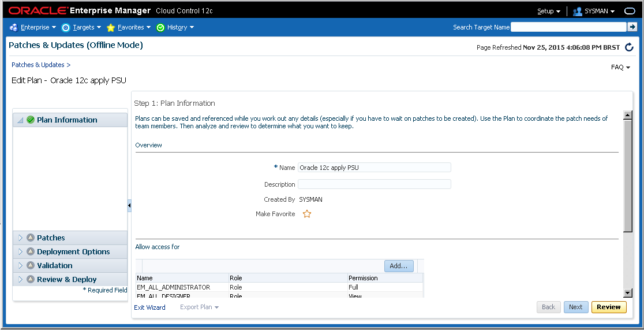Click the search go arrow button
This screenshot has height=330, width=644.
click(632, 27)
